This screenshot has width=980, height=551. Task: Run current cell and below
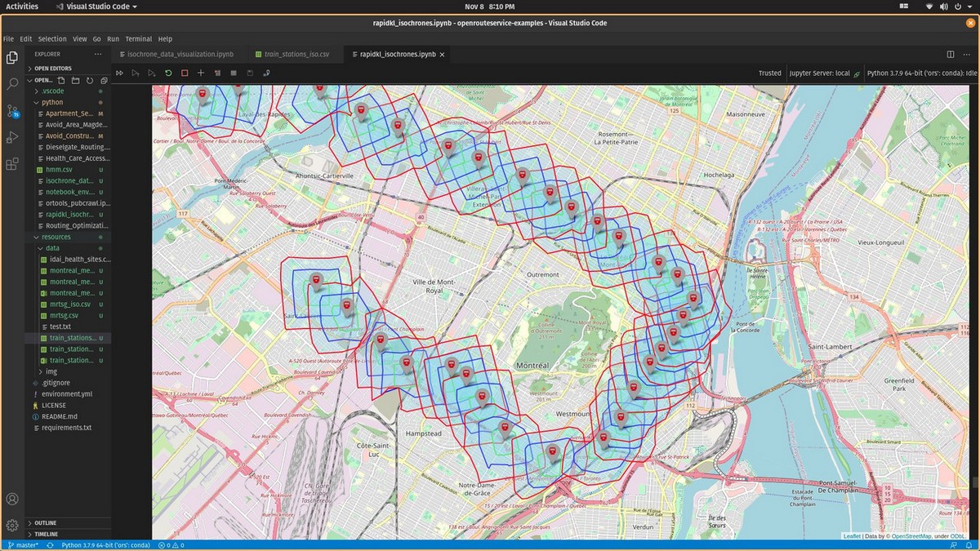pyautogui.click(x=152, y=73)
